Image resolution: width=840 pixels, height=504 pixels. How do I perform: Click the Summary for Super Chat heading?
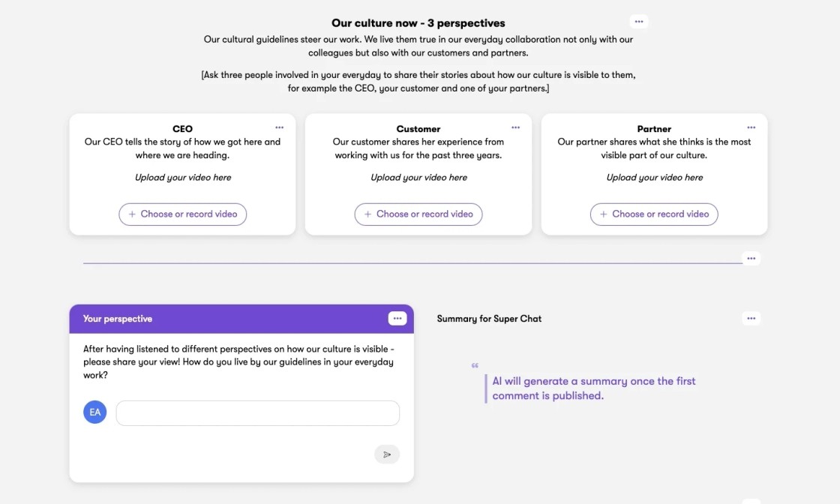click(x=489, y=319)
